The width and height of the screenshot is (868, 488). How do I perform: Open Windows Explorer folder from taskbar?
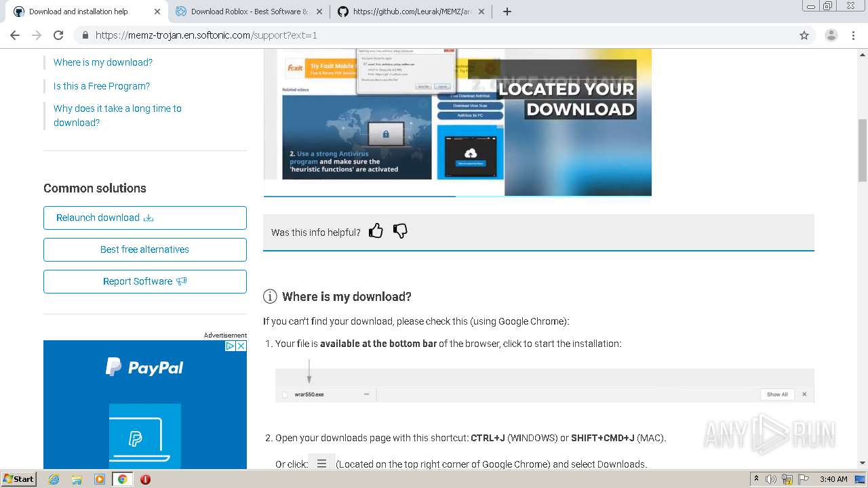pos(77,479)
